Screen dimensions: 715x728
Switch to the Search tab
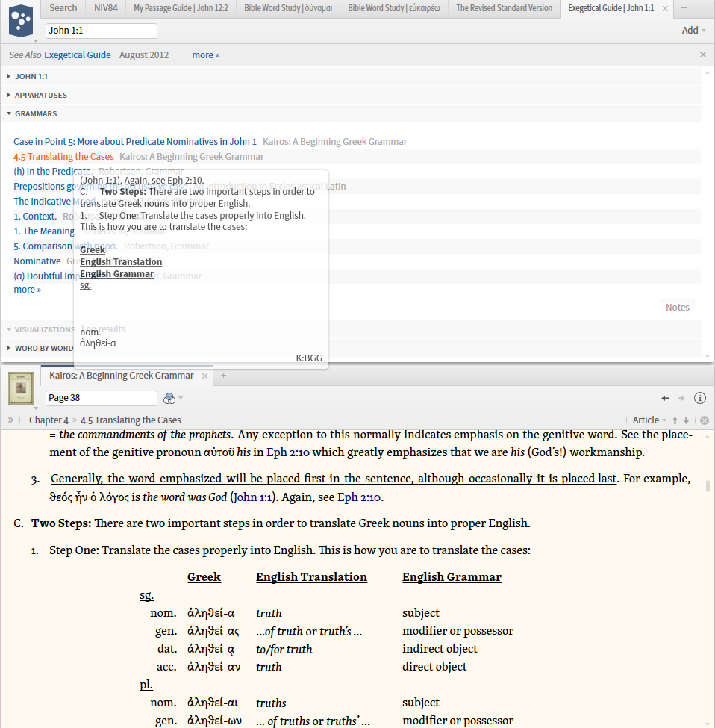coord(63,8)
